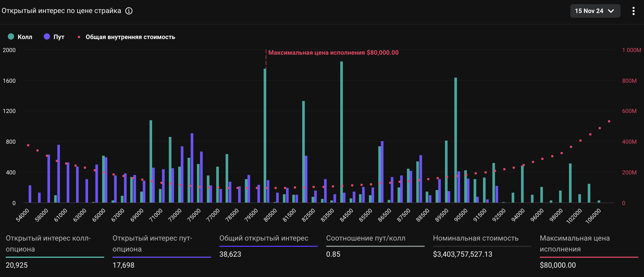Click the Максимальная цена исполнения stat at bottom right

click(x=574, y=243)
